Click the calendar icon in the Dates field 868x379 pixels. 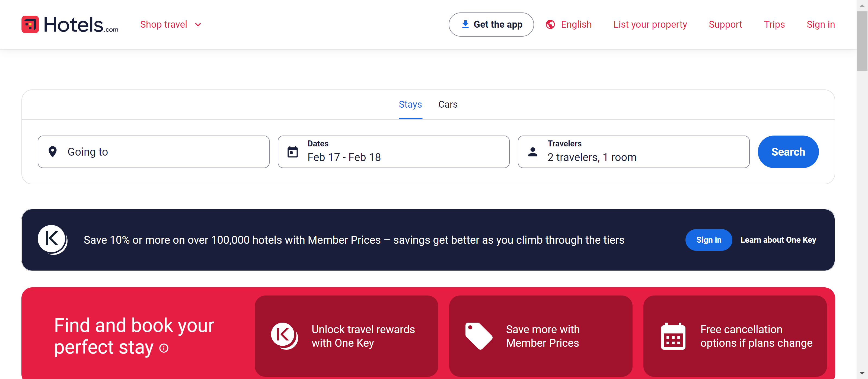pos(292,152)
